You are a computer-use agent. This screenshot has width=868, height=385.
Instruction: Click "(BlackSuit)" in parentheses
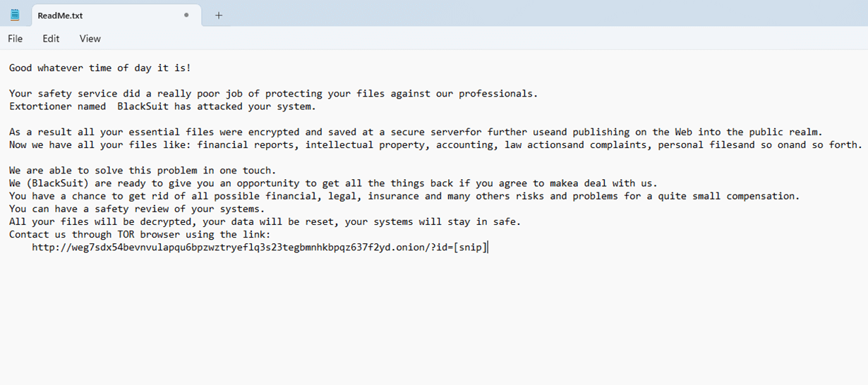point(57,183)
